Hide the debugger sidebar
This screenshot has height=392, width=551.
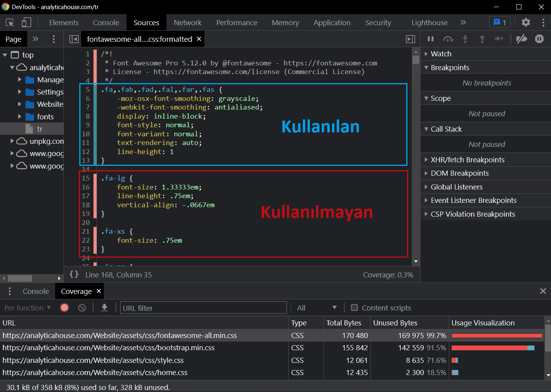click(411, 39)
